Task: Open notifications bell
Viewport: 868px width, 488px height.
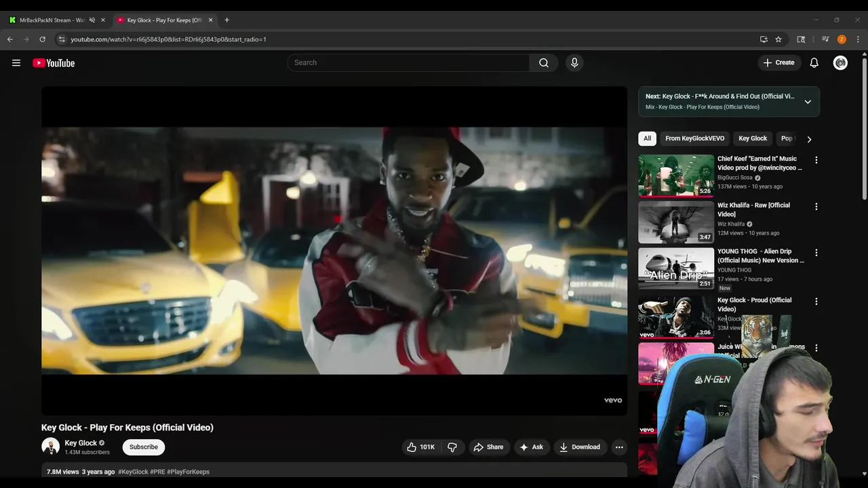Action: (x=814, y=63)
